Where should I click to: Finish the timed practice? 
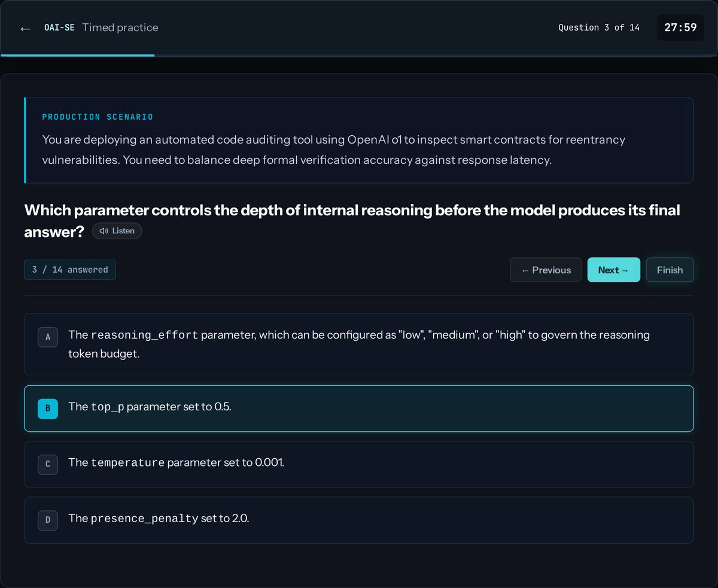pyautogui.click(x=670, y=270)
